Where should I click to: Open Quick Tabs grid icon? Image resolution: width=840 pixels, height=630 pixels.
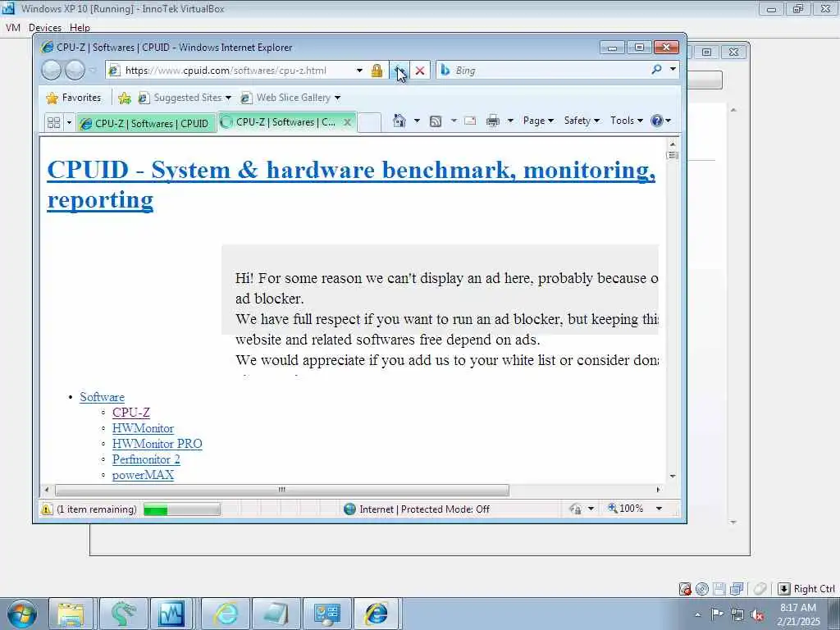(53, 123)
